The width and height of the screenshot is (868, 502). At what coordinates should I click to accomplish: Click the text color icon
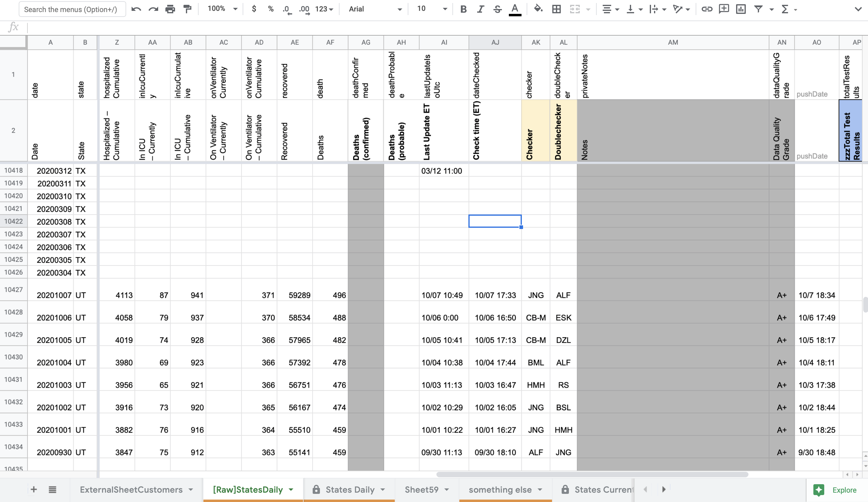pyautogui.click(x=513, y=8)
